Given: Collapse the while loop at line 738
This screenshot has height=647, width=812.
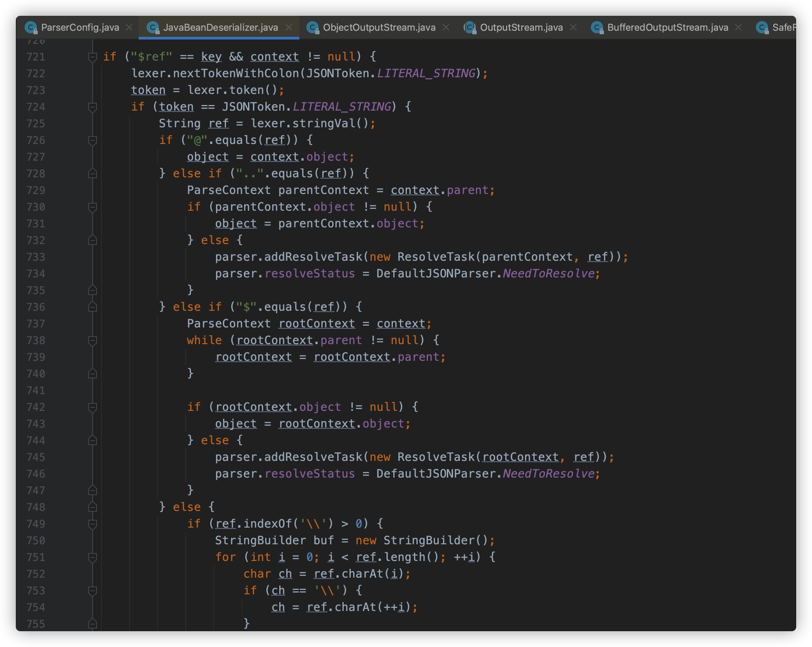Looking at the screenshot, I should click(93, 341).
